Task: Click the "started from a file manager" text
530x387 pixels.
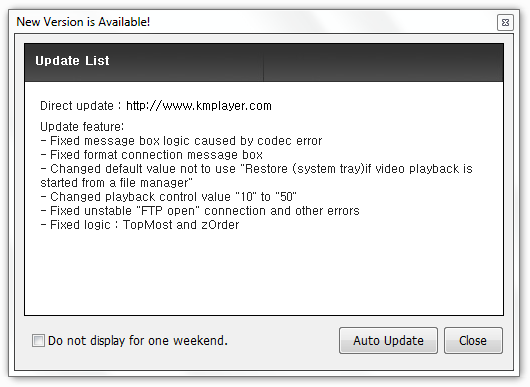Action: coord(116,183)
